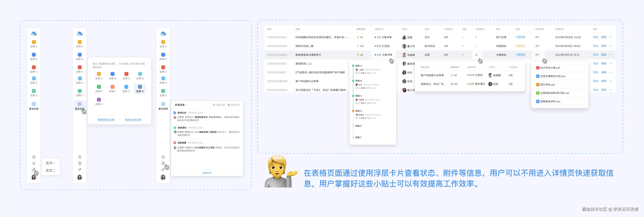The image size is (644, 217).
Task: Click the 新增任务 notification icon
Action: [x=175, y=113]
